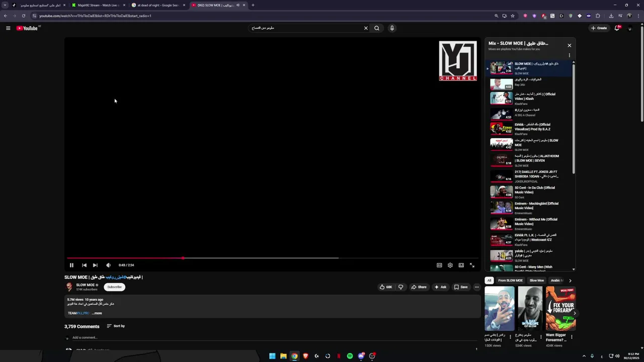Switch to 'at dead of night' Google tab
This screenshot has width=644, height=362.
coord(157,5)
